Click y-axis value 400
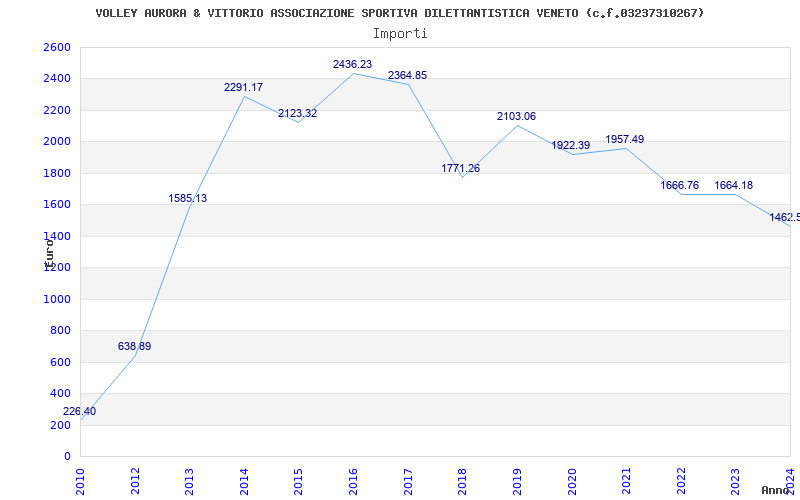800x500 pixels. [x=61, y=393]
